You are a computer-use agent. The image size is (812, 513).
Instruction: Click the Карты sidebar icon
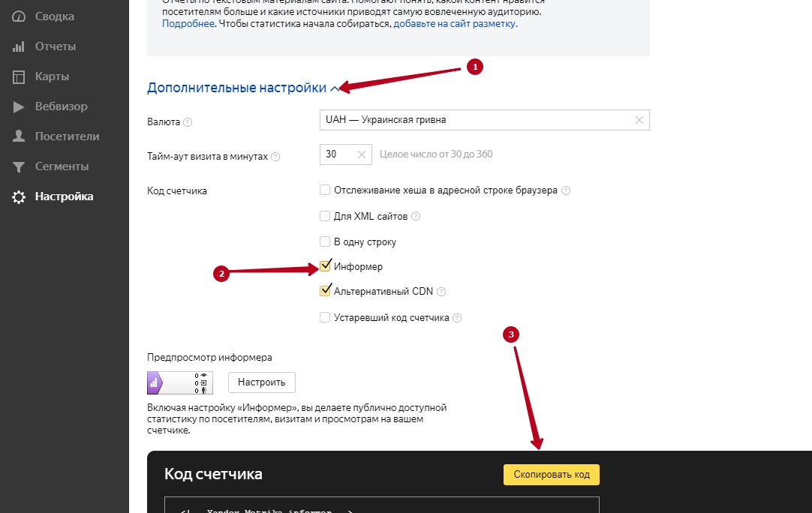pyautogui.click(x=19, y=76)
